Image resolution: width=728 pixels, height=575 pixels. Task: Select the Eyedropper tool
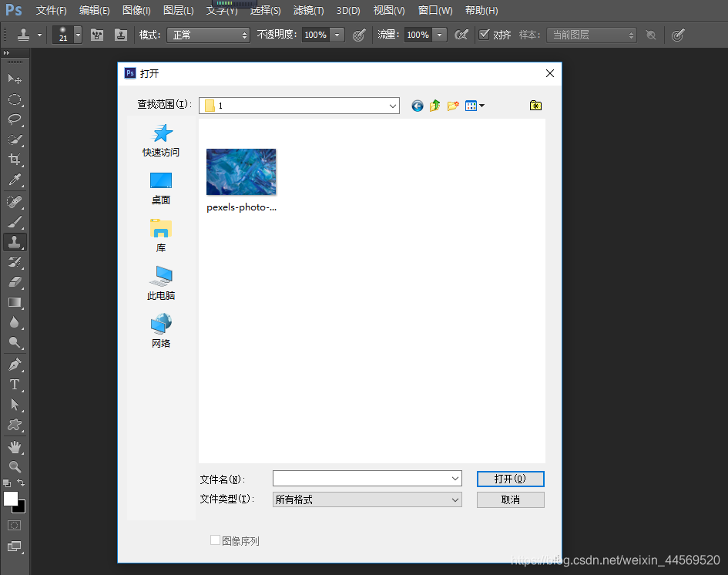tap(15, 180)
